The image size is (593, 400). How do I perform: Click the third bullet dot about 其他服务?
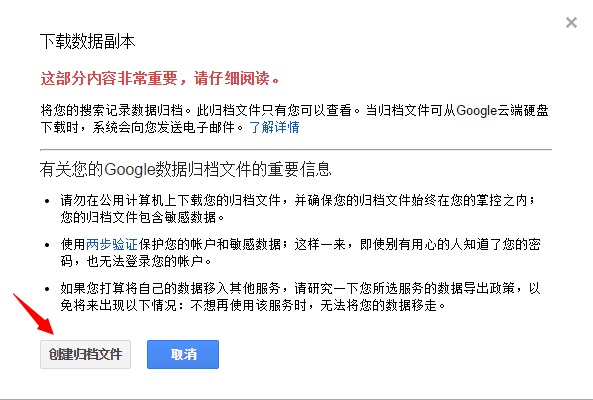coord(47,289)
